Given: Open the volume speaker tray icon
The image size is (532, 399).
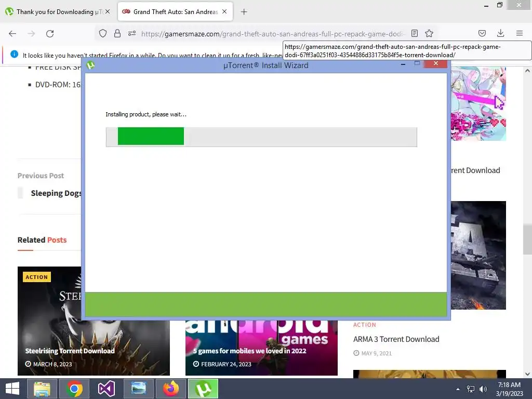Looking at the screenshot, I should [483, 389].
